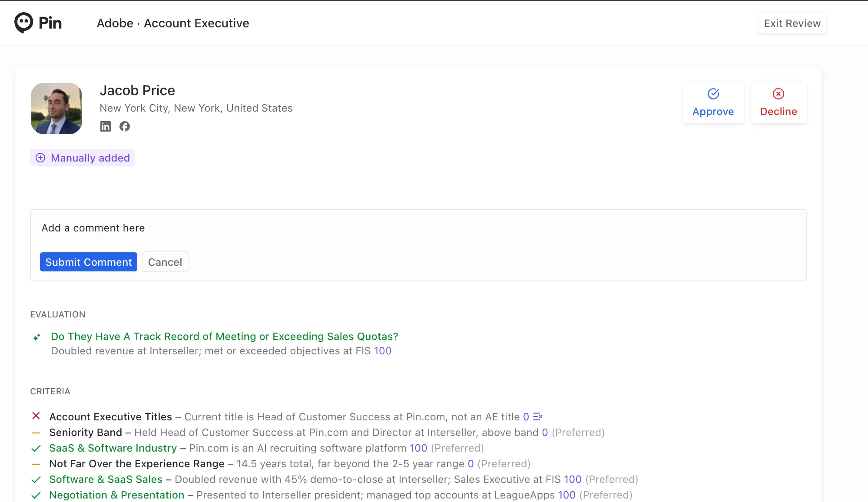This screenshot has height=502, width=868.
Task: Click the green check for SaaS & Software Industry
Action: click(x=36, y=448)
